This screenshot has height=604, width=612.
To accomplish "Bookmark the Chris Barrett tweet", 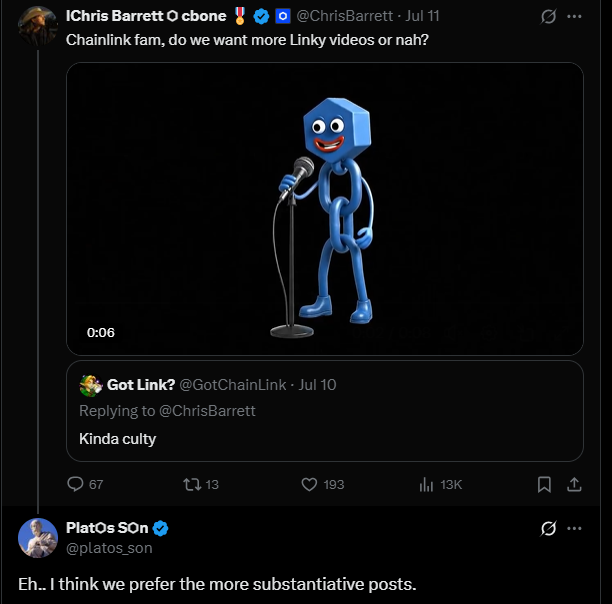I will pyautogui.click(x=544, y=484).
